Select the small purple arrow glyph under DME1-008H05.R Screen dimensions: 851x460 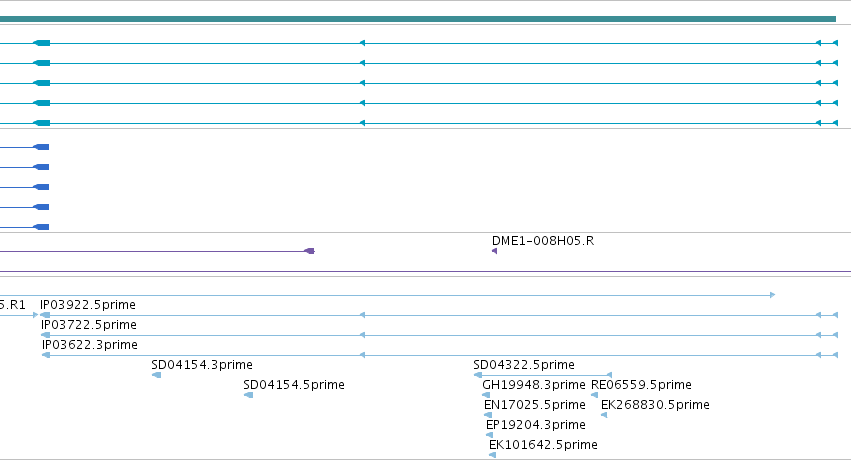tap(494, 251)
